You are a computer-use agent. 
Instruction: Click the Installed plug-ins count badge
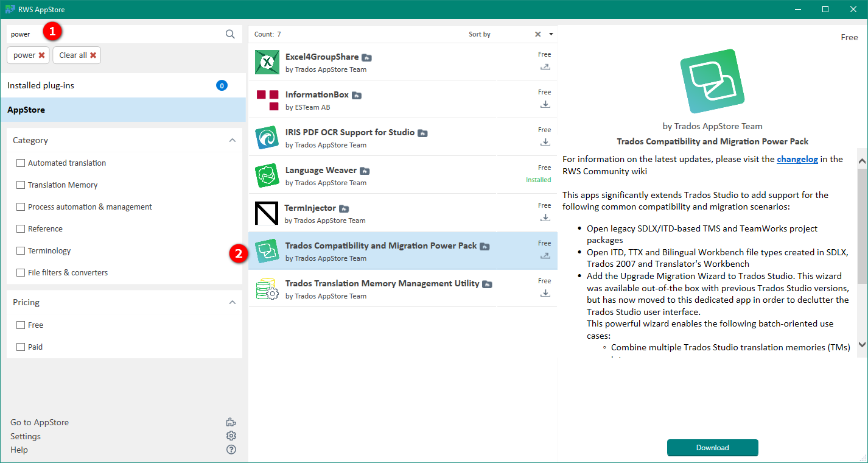click(222, 85)
